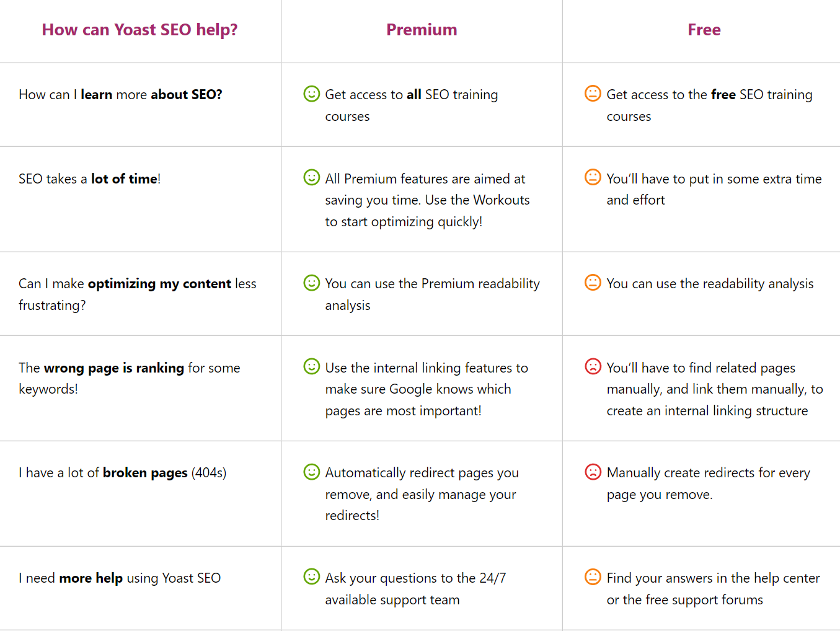Click orange neutral face beside free SEO training
840x631 pixels.
click(593, 94)
